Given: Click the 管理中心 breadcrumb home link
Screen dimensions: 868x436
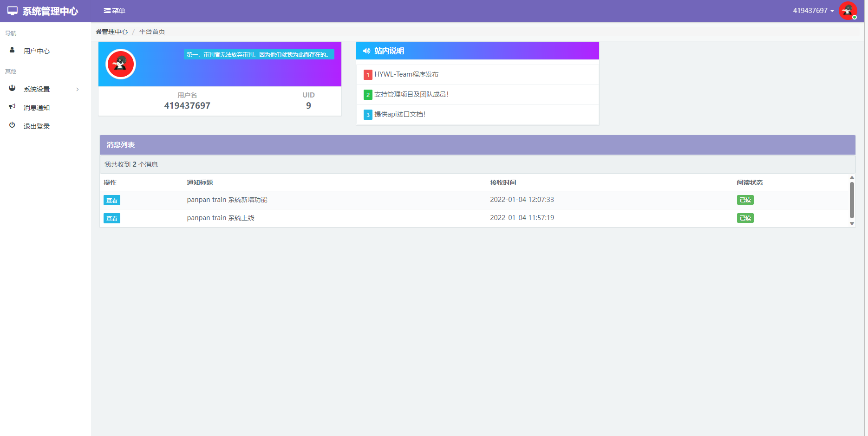Looking at the screenshot, I should pyautogui.click(x=112, y=32).
